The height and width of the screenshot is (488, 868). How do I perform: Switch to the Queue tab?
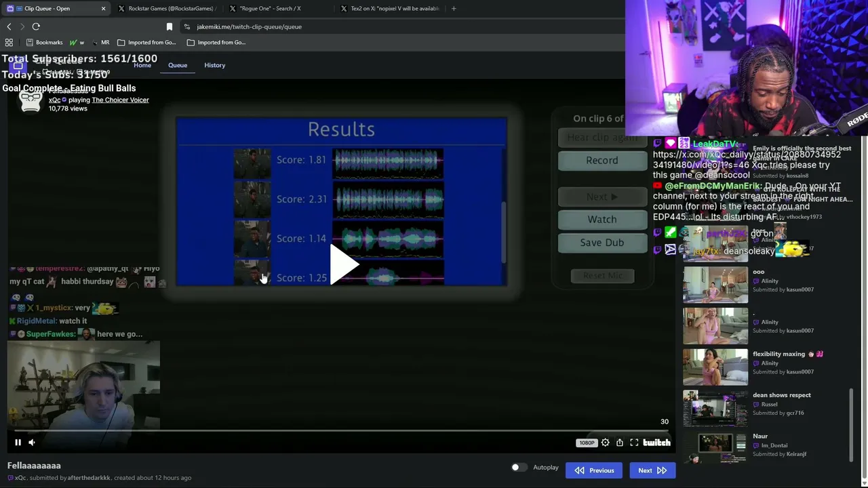(x=178, y=65)
